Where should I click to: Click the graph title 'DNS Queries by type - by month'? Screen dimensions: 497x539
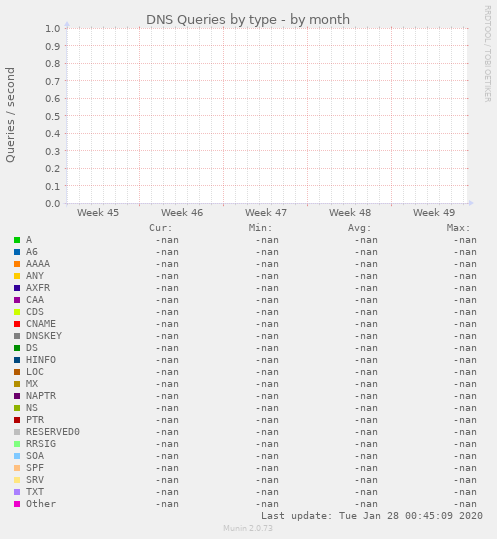[248, 20]
